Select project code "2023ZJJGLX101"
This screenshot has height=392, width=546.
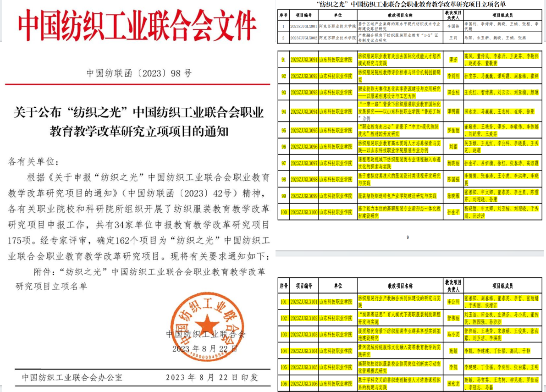coord(303,302)
